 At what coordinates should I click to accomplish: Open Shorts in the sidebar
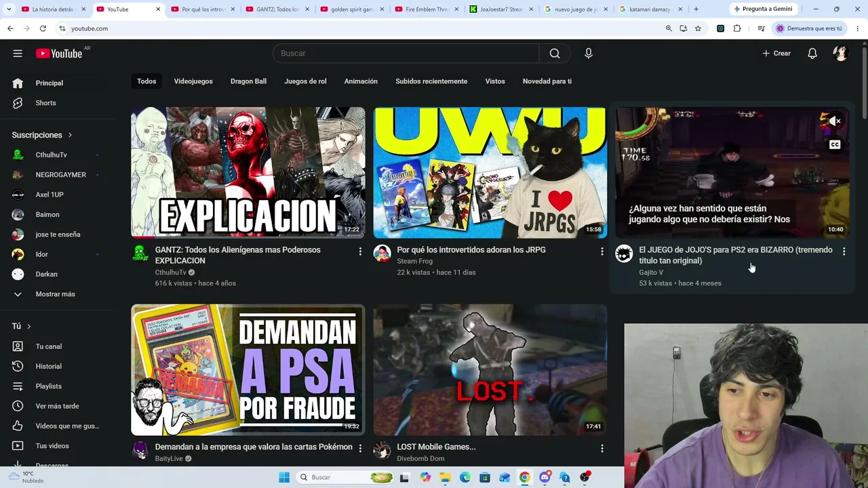[x=56, y=103]
